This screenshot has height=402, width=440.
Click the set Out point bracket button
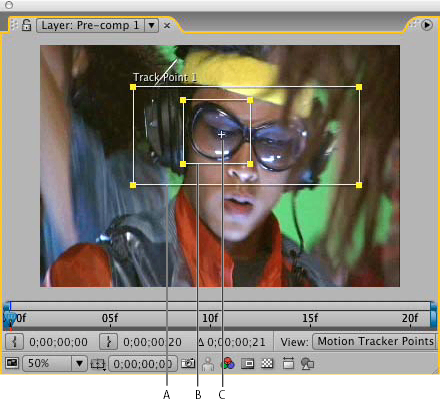108,342
